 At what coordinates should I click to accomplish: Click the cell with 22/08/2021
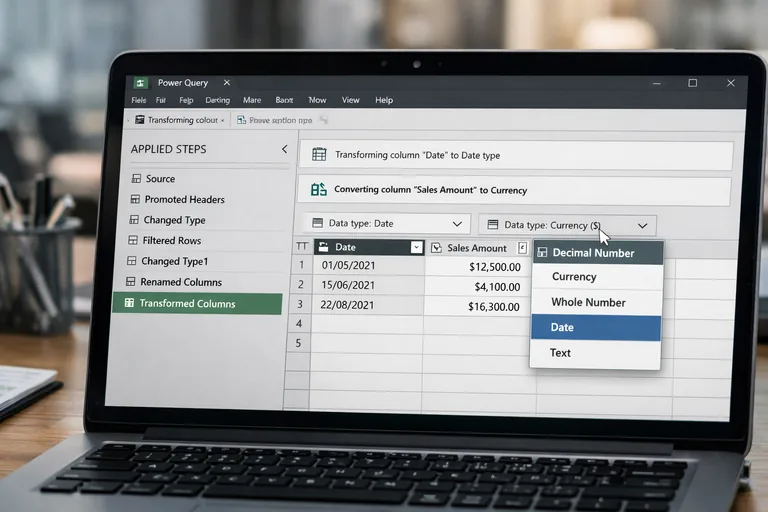pyautogui.click(x=367, y=305)
